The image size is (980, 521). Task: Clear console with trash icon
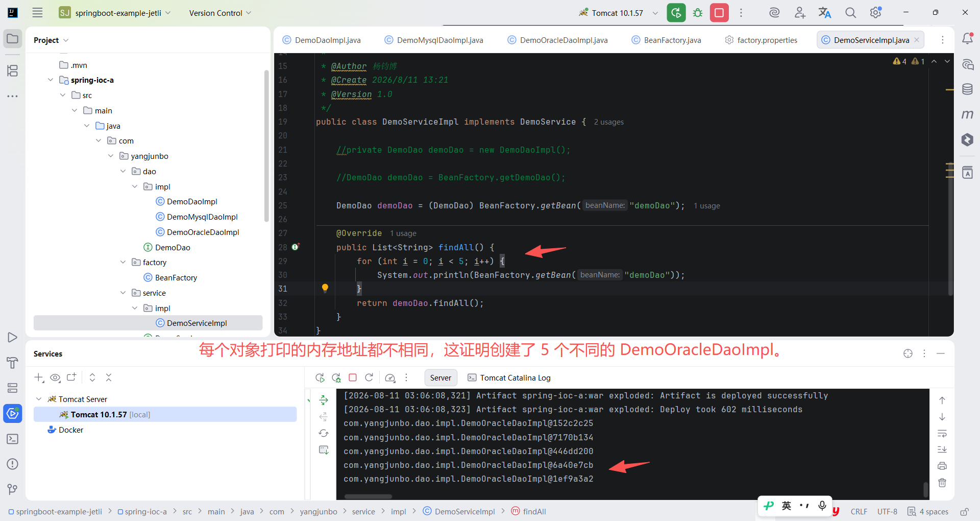pos(942,483)
